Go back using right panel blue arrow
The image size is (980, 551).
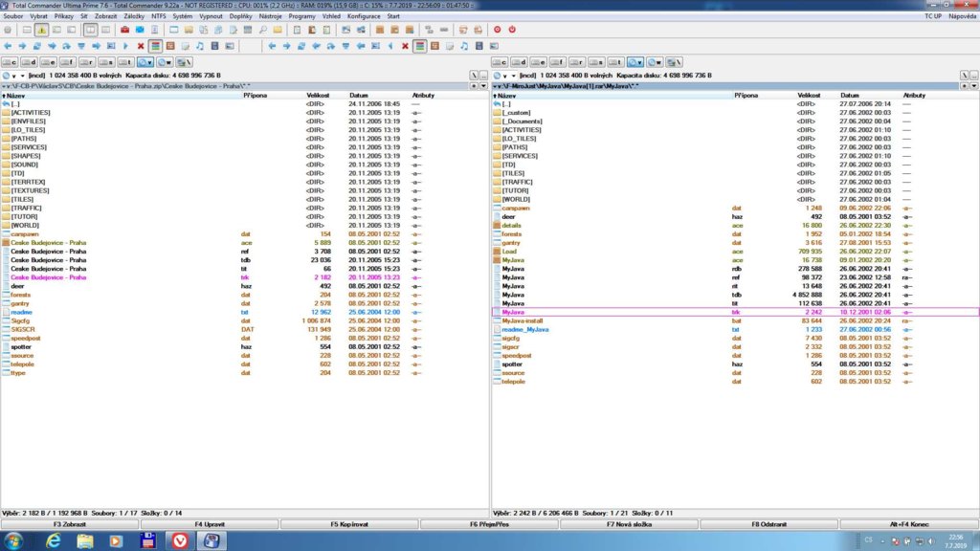click(272, 46)
